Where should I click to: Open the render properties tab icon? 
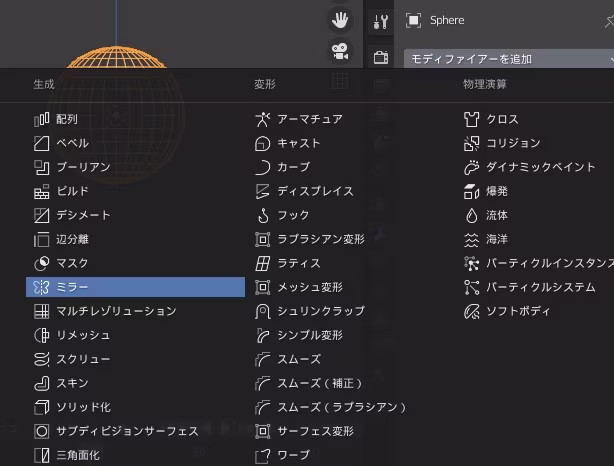pyautogui.click(x=381, y=58)
